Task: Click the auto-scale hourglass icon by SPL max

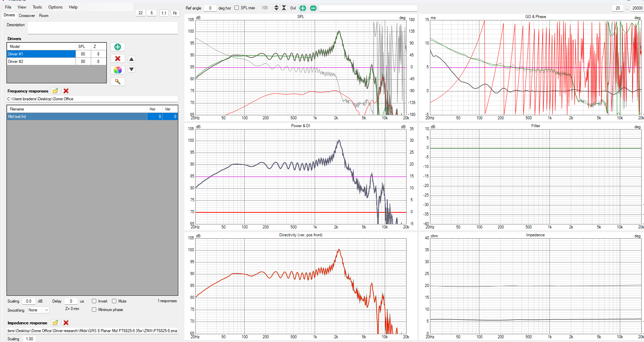Action: coord(284,8)
